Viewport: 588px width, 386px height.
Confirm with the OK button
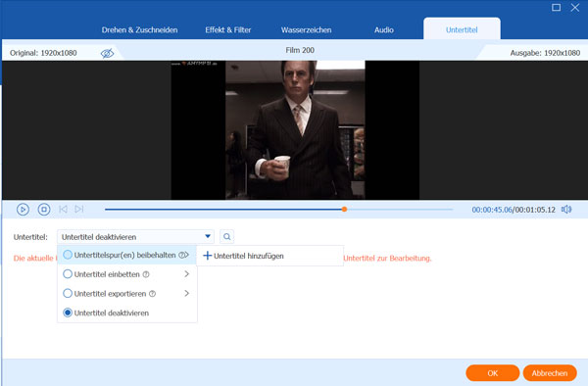[492, 373]
